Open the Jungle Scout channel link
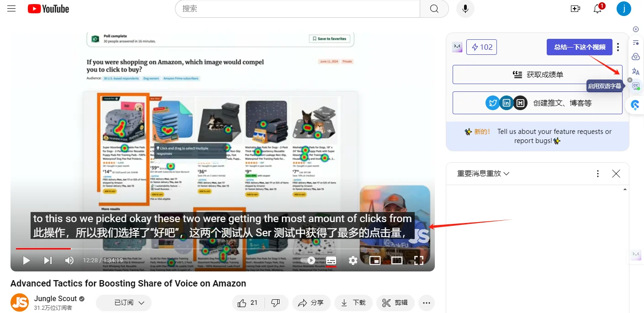644x313 pixels. (55, 298)
